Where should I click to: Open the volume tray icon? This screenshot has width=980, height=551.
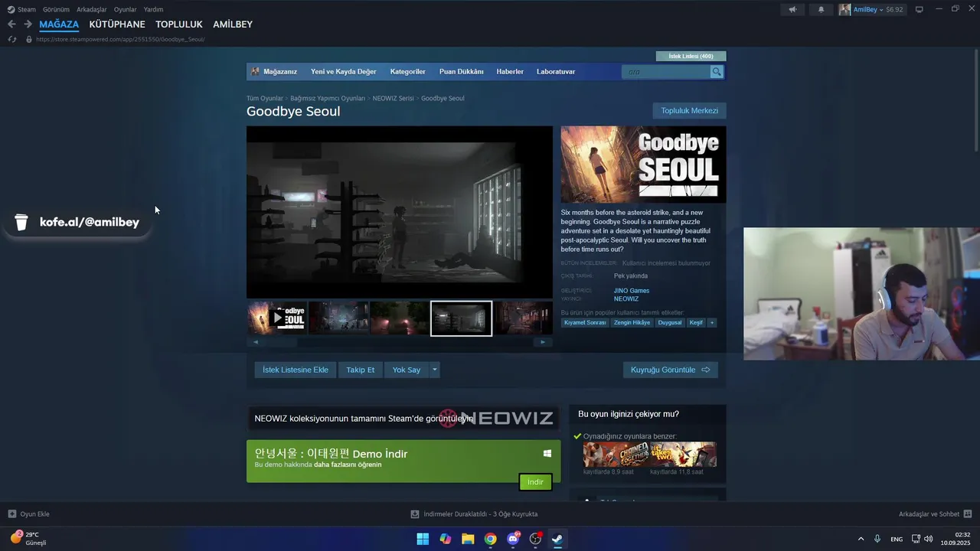(x=929, y=539)
